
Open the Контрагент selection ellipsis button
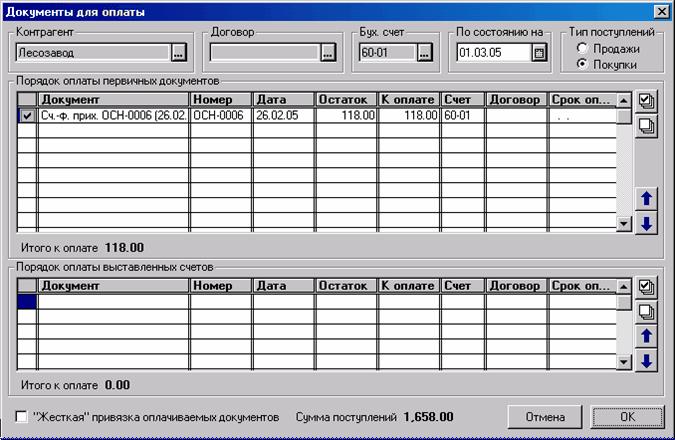click(x=179, y=53)
